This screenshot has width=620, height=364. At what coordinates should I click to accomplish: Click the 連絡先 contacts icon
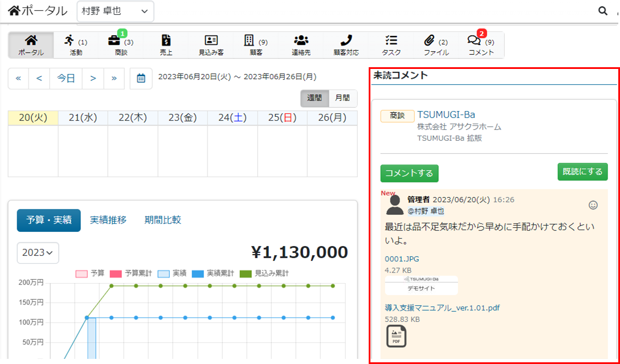[x=301, y=40]
